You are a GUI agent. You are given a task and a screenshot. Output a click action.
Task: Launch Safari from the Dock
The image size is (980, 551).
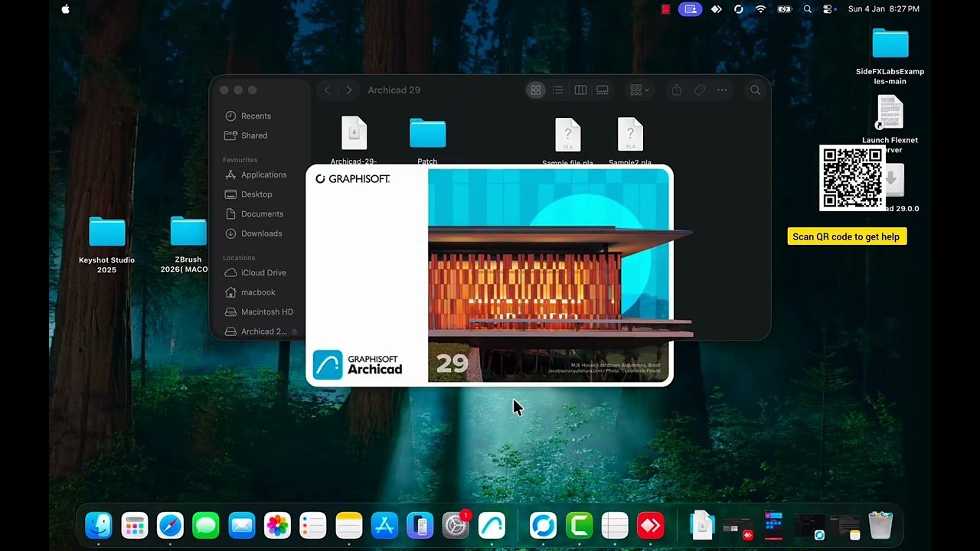pyautogui.click(x=170, y=526)
